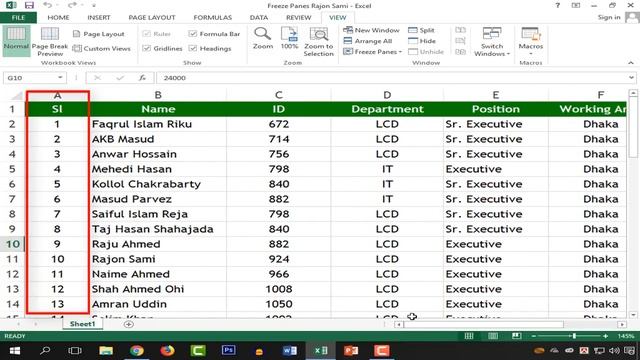Open Customize Quick Access Toolbar dropdown
The width and height of the screenshot is (640, 360).
click(x=93, y=6)
